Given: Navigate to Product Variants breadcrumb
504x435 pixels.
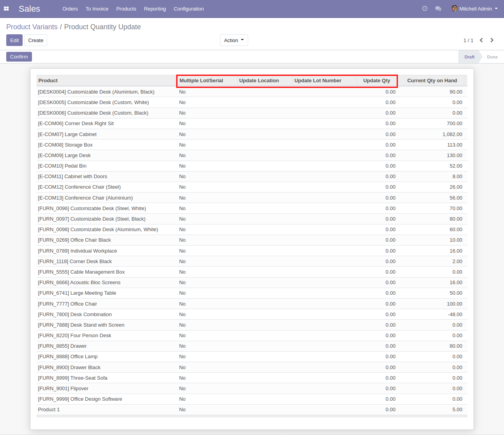Looking at the screenshot, I should point(32,27).
